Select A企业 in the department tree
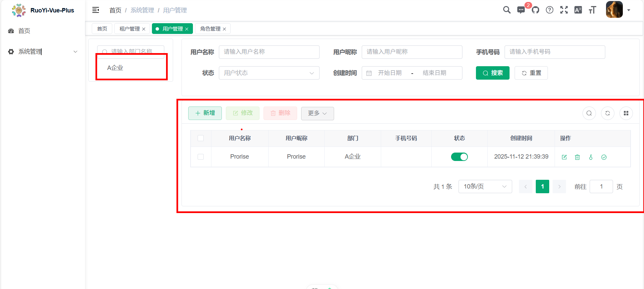The height and width of the screenshot is (289, 644). pyautogui.click(x=115, y=68)
